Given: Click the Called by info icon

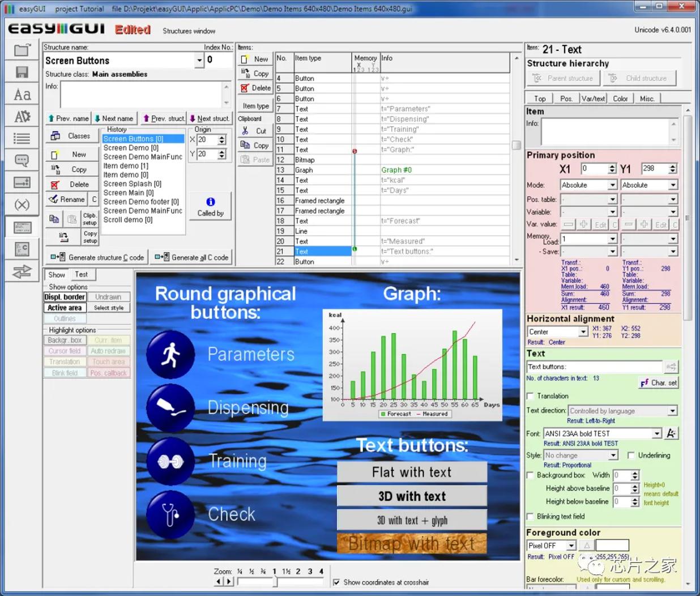Looking at the screenshot, I should pyautogui.click(x=210, y=202).
